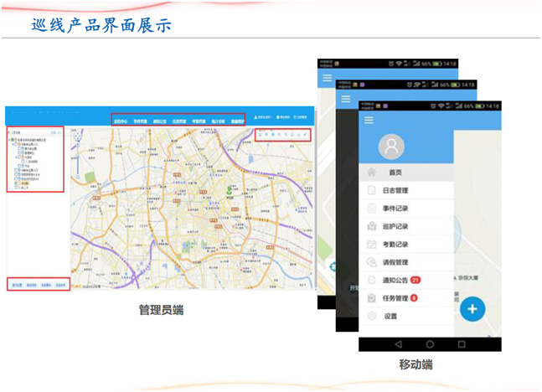542x392 pixels.
Task: Open 设置 settings in mobile menu
Action: (x=390, y=316)
